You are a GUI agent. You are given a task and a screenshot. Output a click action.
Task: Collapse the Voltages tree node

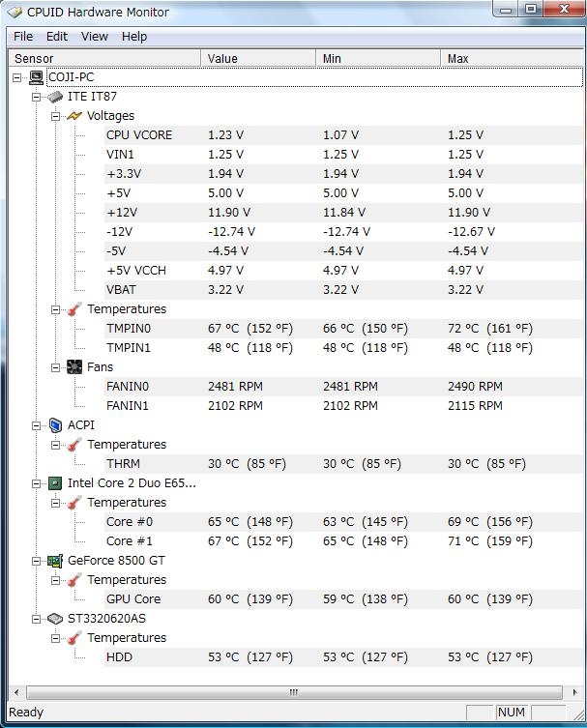click(56, 116)
